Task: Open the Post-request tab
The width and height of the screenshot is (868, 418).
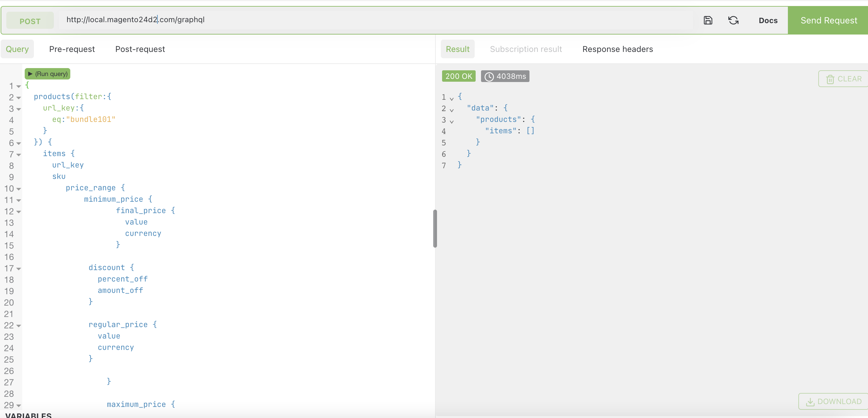Action: coord(140,49)
